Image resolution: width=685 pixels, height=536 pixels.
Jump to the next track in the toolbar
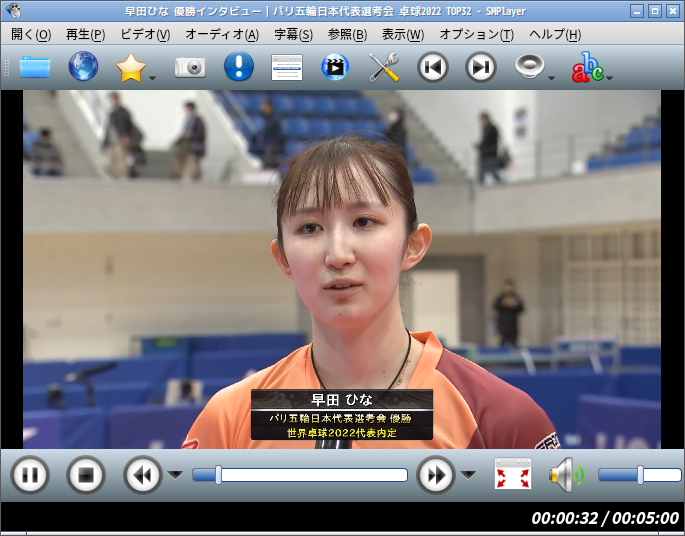pos(481,67)
